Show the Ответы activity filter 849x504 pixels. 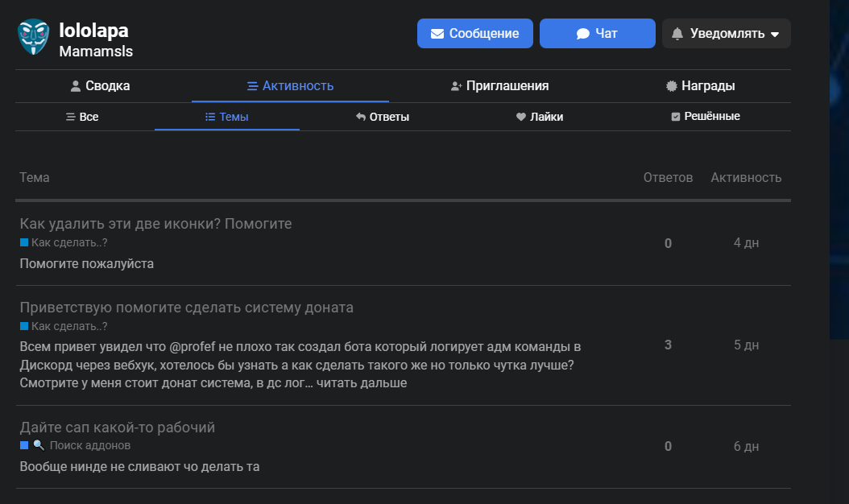383,117
